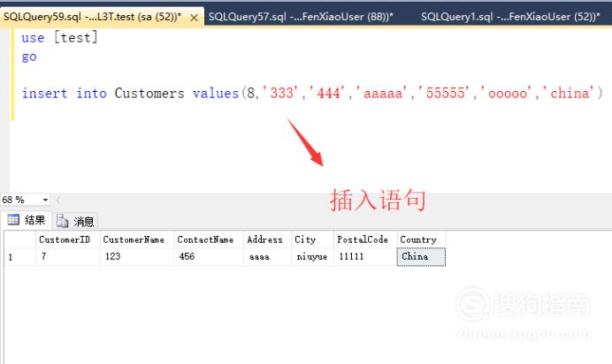Click the PostalCode column header
The image size is (612, 364).
click(365, 239)
